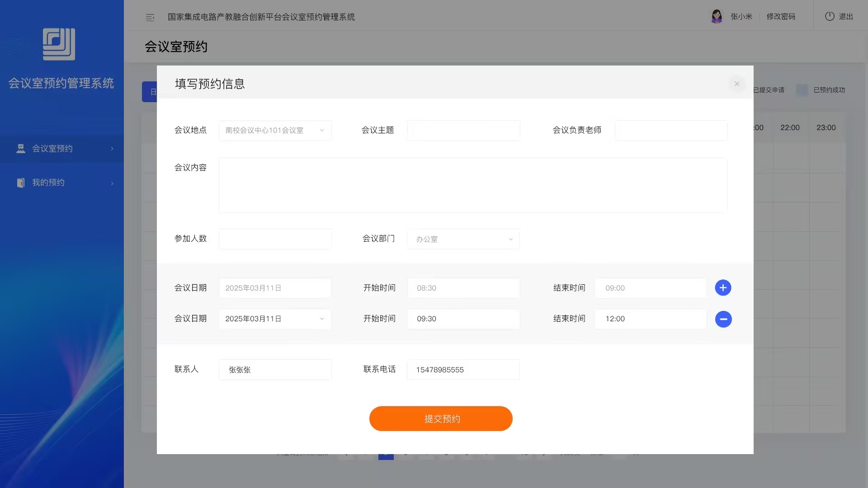
Task: Click the blue plus add-time-slot icon
Action: point(723,288)
